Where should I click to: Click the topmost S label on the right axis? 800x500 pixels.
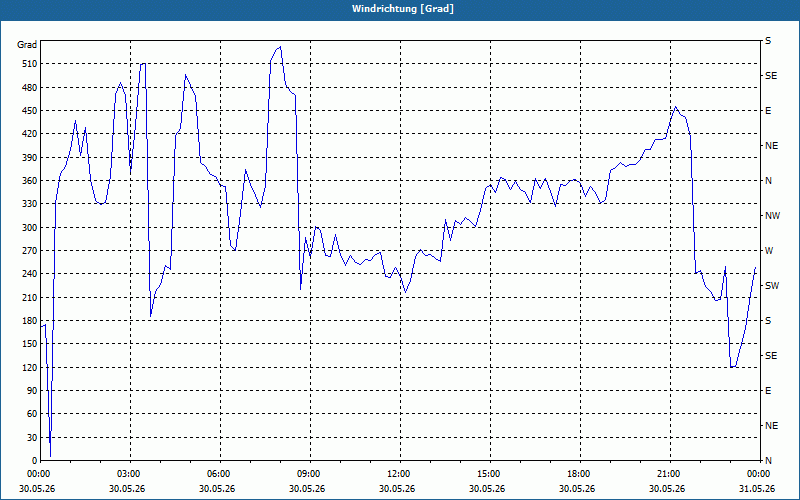point(768,41)
